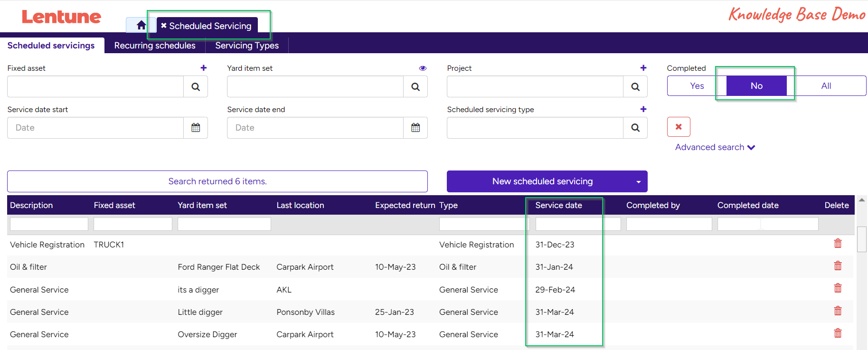Image resolution: width=868 pixels, height=350 pixels.
Task: Focus the Yard item set search field
Action: pos(315,86)
